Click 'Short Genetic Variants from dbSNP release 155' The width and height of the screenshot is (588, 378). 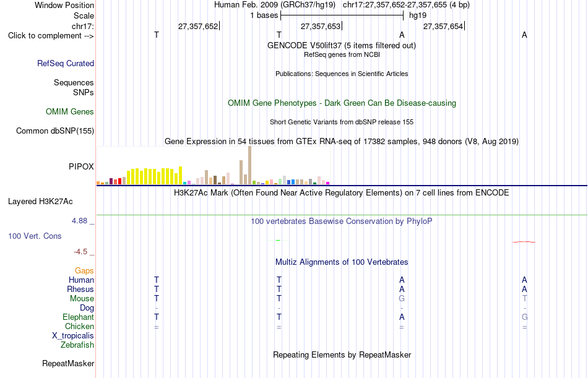pos(342,122)
